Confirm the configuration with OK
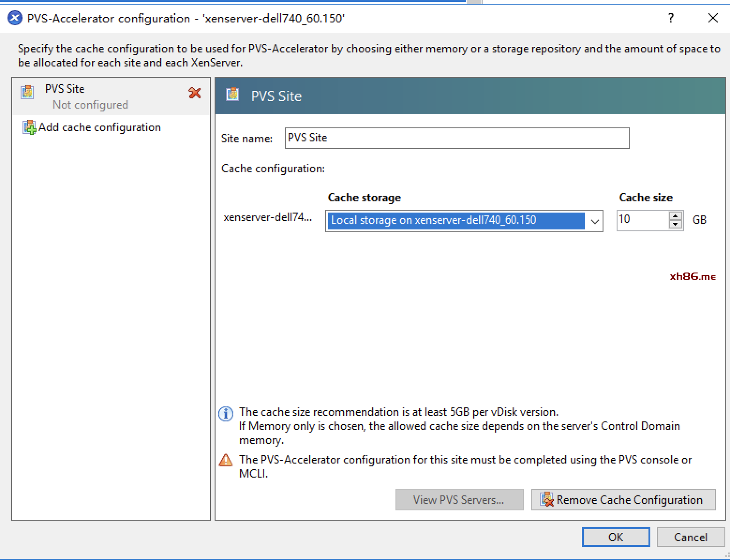This screenshot has height=560, width=730. point(615,537)
